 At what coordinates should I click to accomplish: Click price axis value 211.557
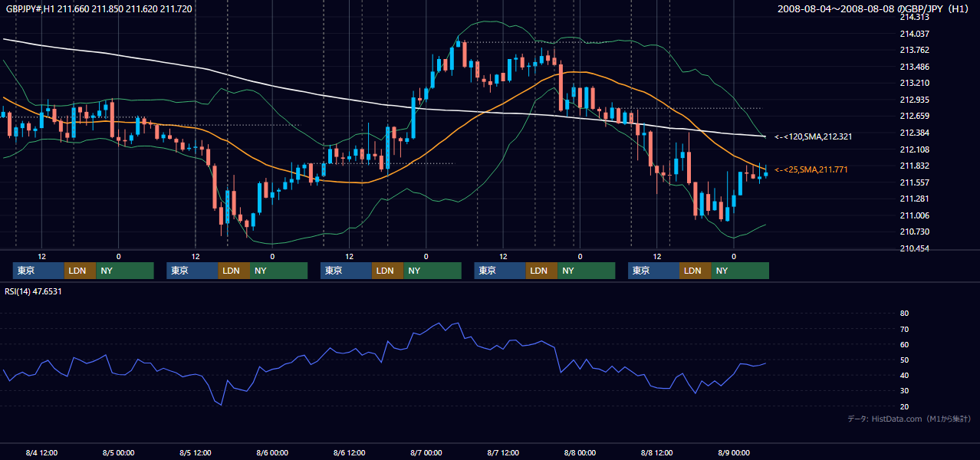[914, 182]
